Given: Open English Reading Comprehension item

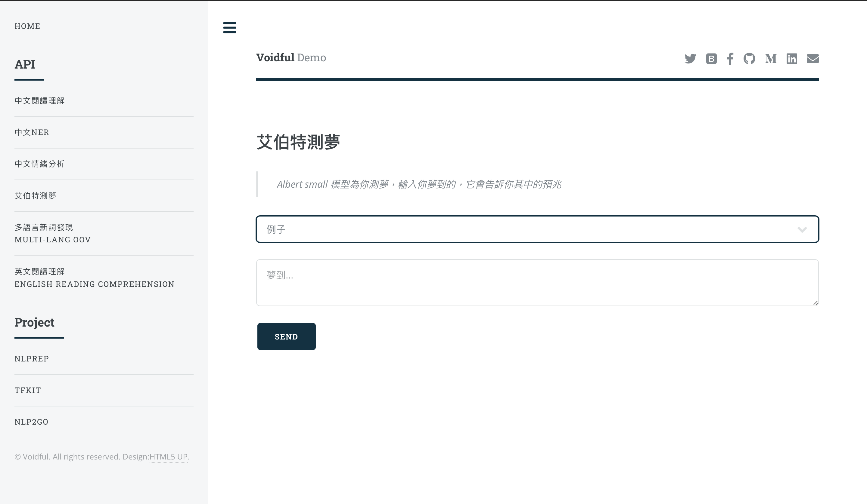Looking at the screenshot, I should [94, 278].
